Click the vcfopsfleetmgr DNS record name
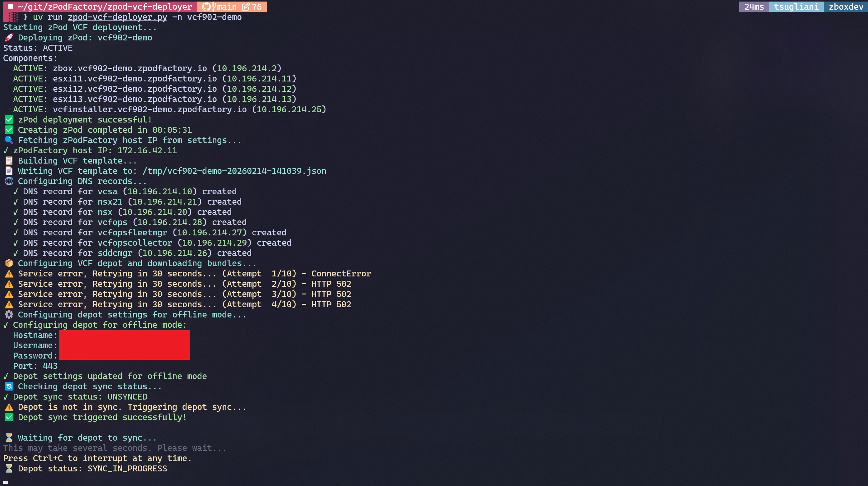868x486 pixels. pos(132,233)
